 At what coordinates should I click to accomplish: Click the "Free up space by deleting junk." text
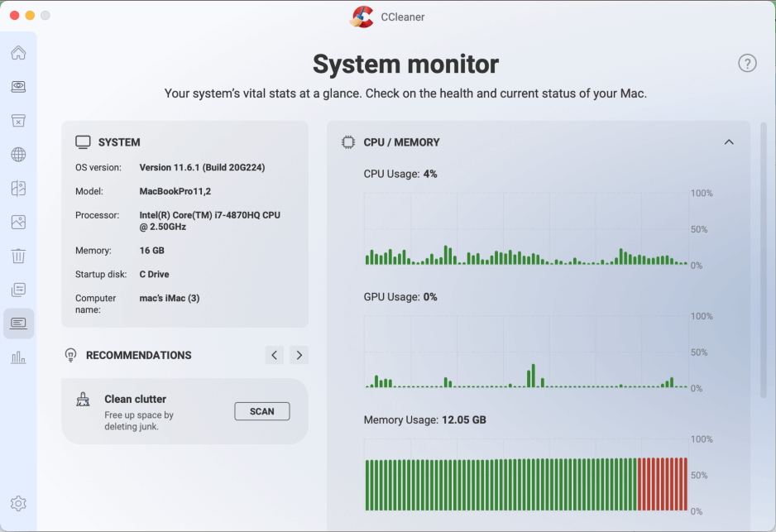[139, 420]
